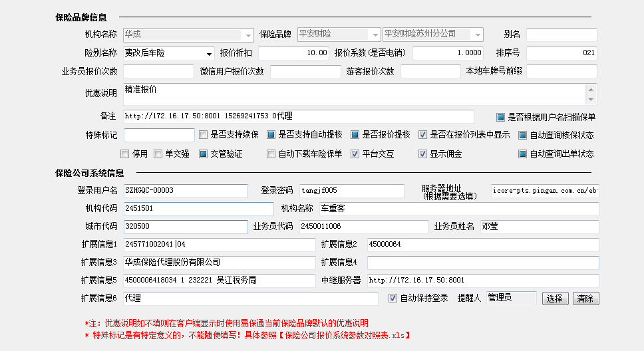
Task: Check the 停用 checkbox
Action: coord(125,154)
